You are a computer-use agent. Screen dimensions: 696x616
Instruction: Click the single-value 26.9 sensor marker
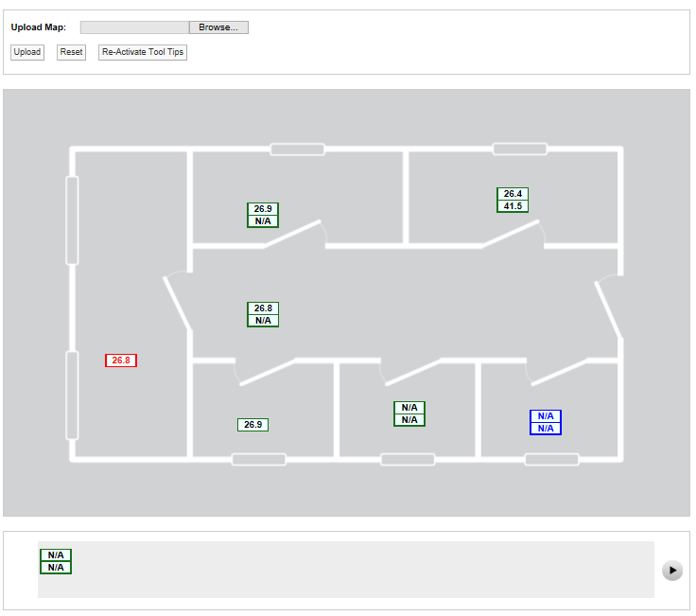point(252,425)
